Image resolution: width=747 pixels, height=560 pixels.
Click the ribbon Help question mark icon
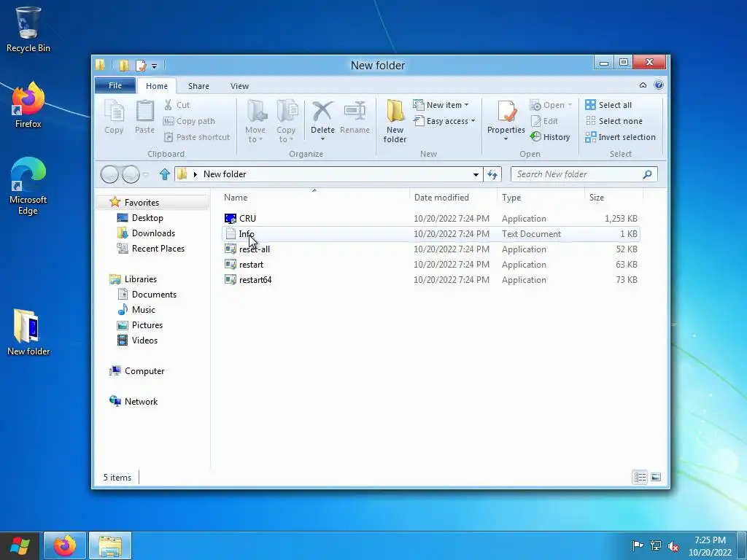pos(659,85)
